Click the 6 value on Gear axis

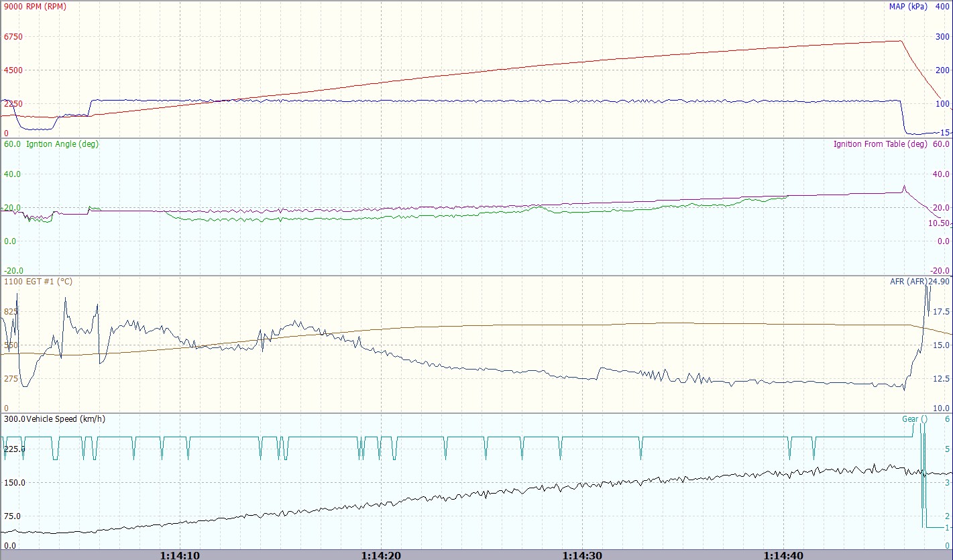pyautogui.click(x=947, y=419)
